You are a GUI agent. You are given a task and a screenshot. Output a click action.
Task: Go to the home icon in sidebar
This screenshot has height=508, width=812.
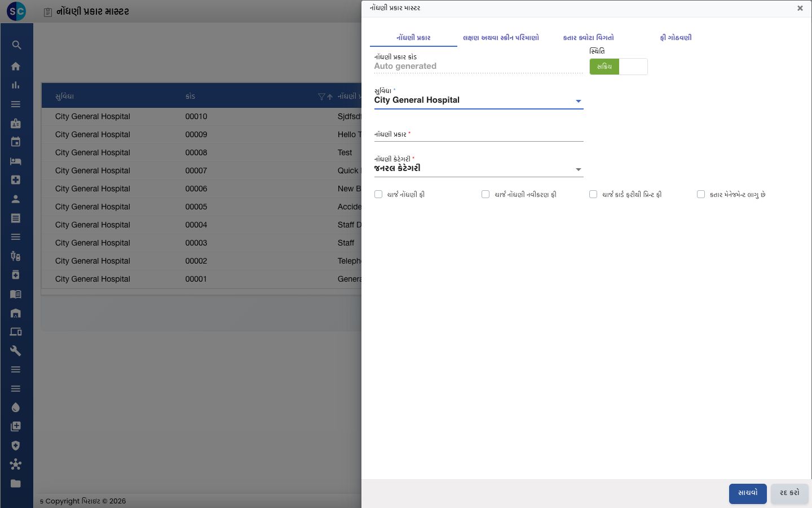click(x=16, y=66)
